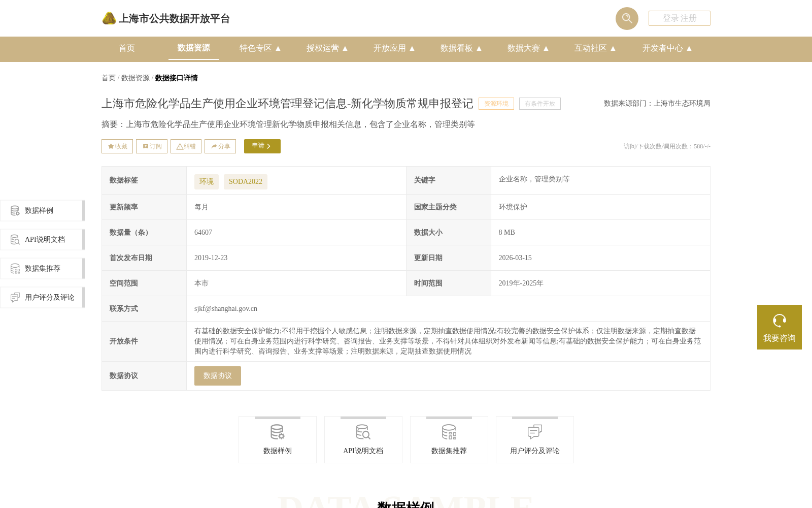The image size is (812, 508).
Task: Click the 数据样例 icon in left sidebar
Action: click(15, 211)
